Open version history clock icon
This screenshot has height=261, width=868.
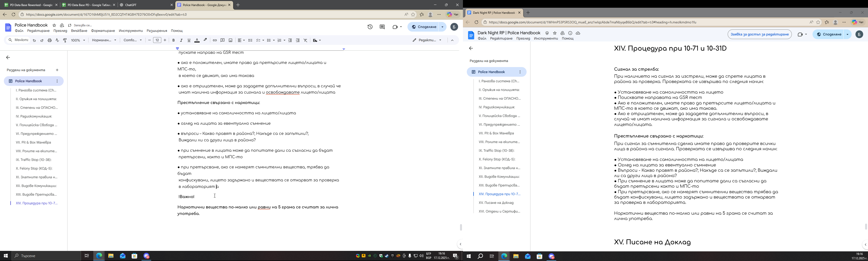[x=370, y=27]
